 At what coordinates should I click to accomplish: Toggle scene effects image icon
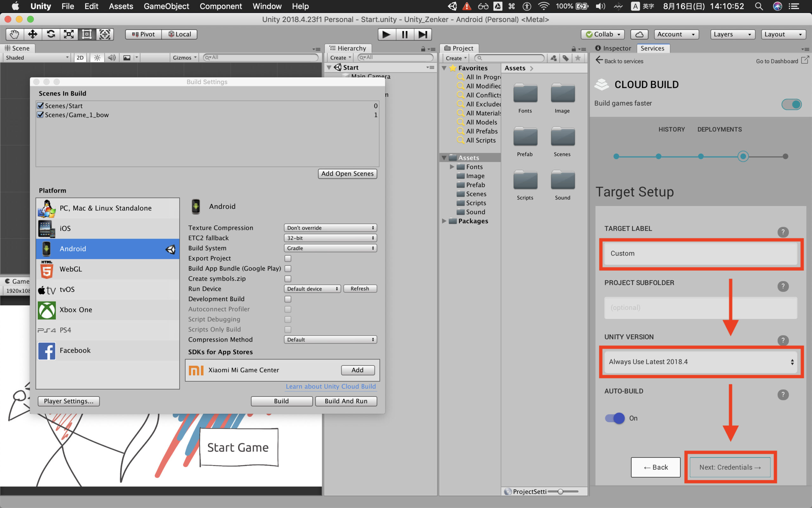[127, 58]
